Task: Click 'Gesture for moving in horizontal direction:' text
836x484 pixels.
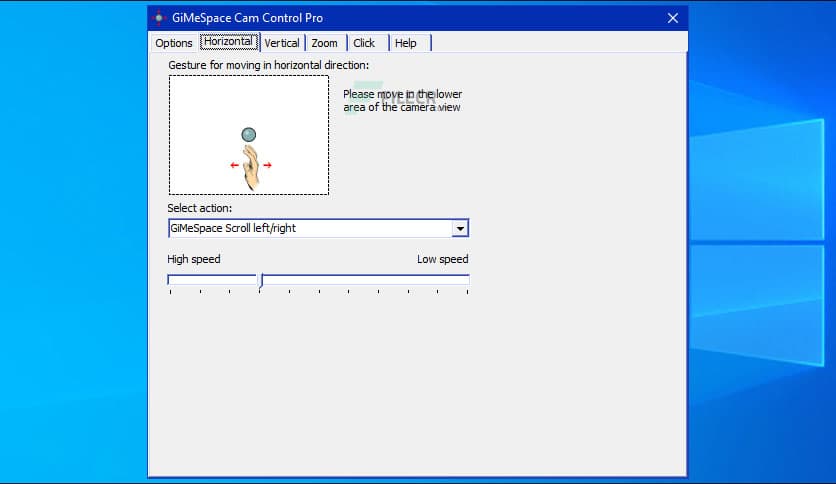Action: [x=268, y=65]
